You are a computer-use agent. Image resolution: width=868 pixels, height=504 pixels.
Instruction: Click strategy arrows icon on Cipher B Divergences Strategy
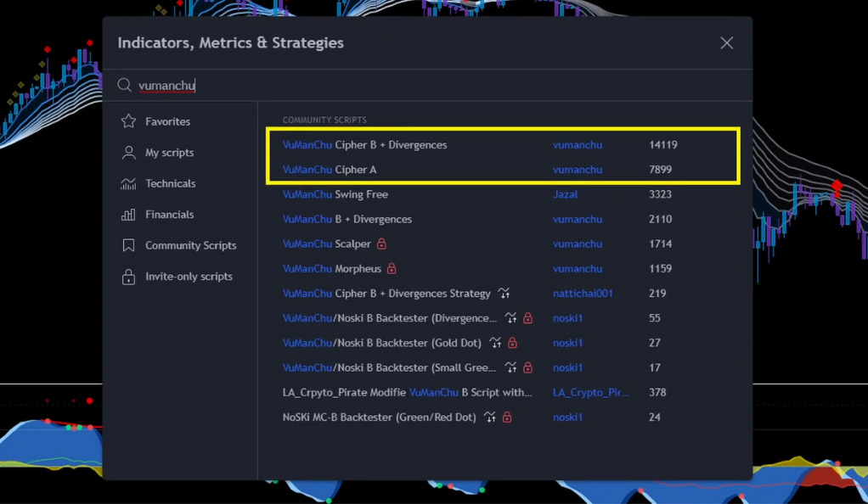(504, 294)
